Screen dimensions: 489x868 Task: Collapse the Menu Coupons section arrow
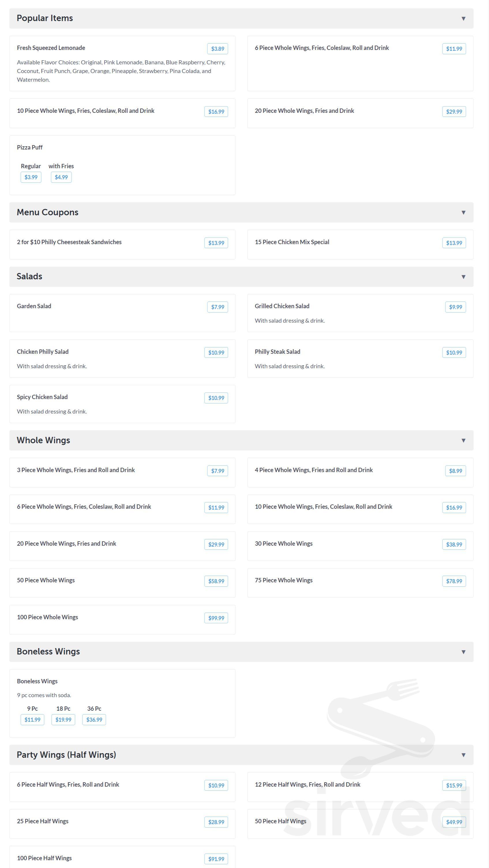click(463, 212)
